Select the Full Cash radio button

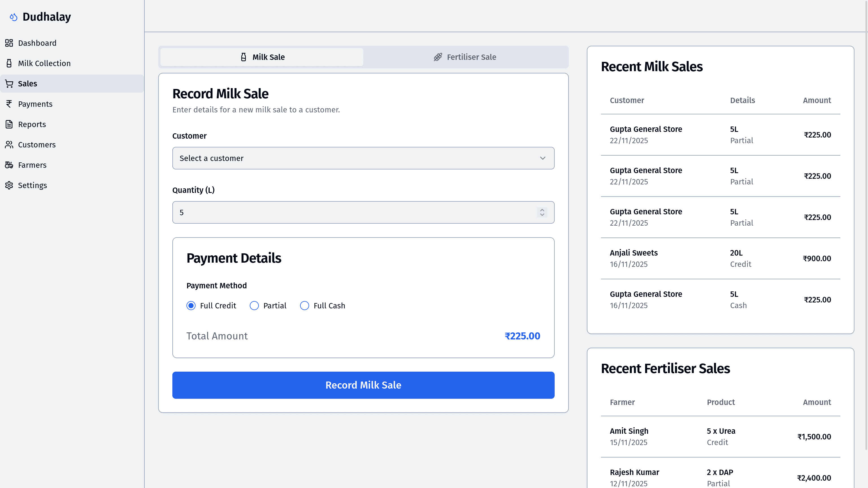305,306
